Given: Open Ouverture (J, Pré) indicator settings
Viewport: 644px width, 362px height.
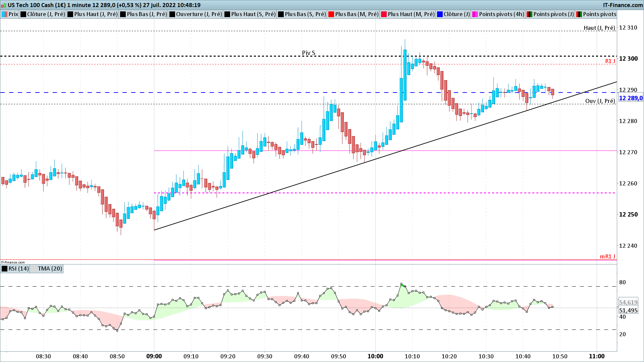Looking at the screenshot, I should coord(199,14).
